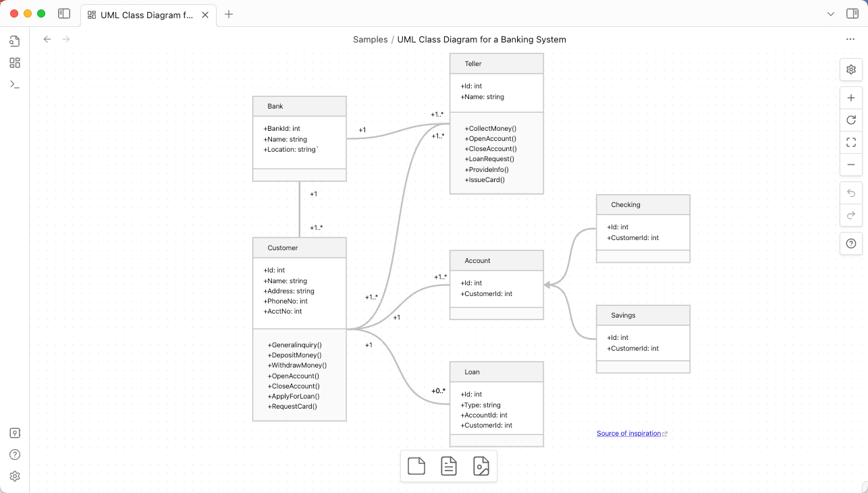Reset the canvas zoom
Image resolution: width=868 pixels, height=493 pixels.
(x=851, y=120)
